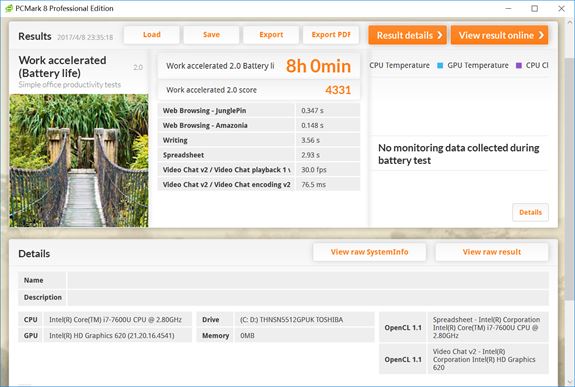Close the PCMark 8 window
This screenshot has height=387, width=575.
pos(561,8)
